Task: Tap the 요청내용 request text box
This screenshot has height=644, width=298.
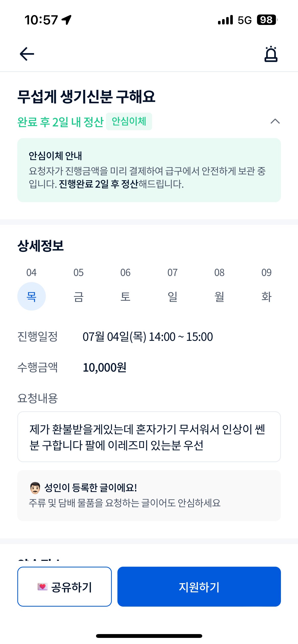Action: click(x=149, y=436)
